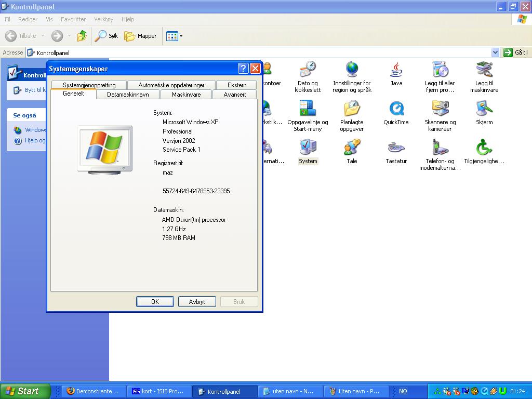The image size is (532, 399).
Task: Go up one folder level
Action: (x=82, y=36)
